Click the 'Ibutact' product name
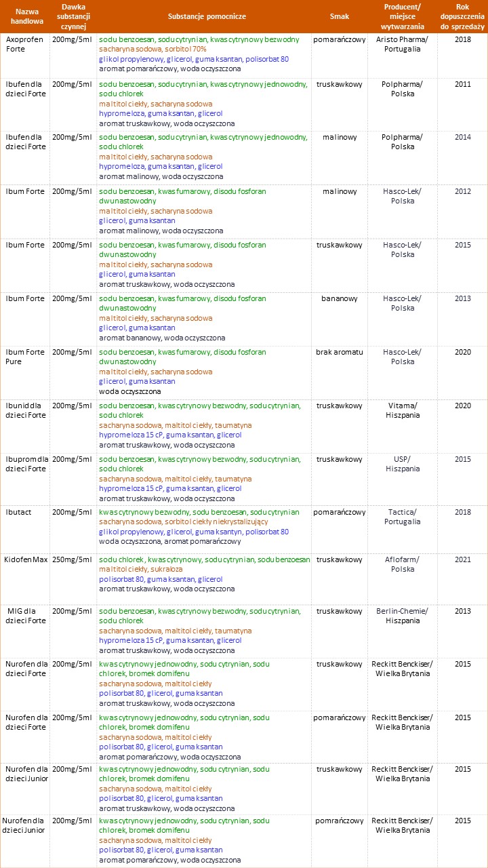 click(x=18, y=513)
